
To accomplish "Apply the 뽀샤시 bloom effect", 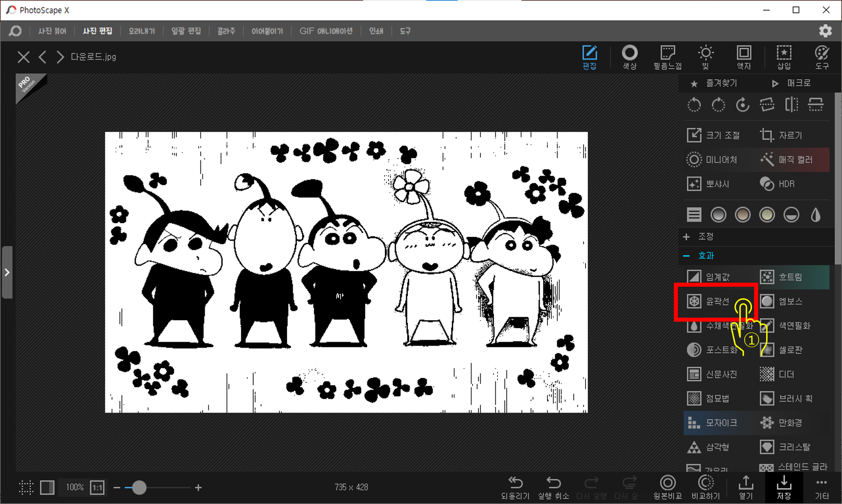I will [708, 184].
